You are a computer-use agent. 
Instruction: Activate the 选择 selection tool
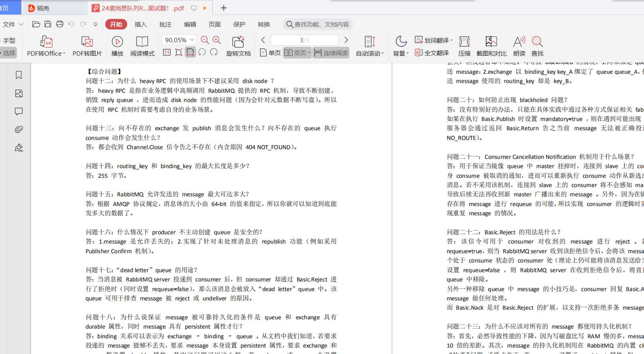9,53
